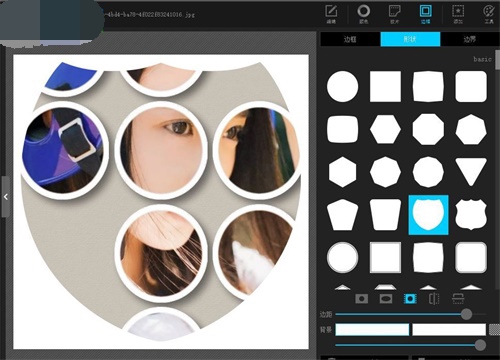Viewport: 500px width, 360px height.
Task: Click the 边距 margin slider handle
Action: click(466, 314)
